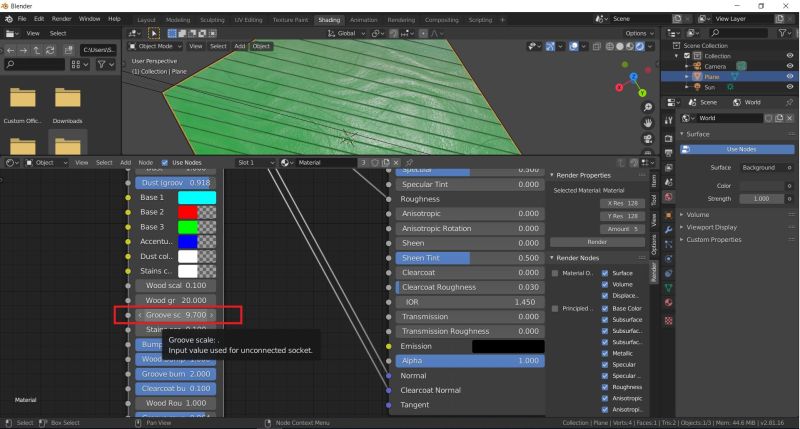The height and width of the screenshot is (429, 800).
Task: Open the Modifiers wrench properties tab
Action: point(668,230)
